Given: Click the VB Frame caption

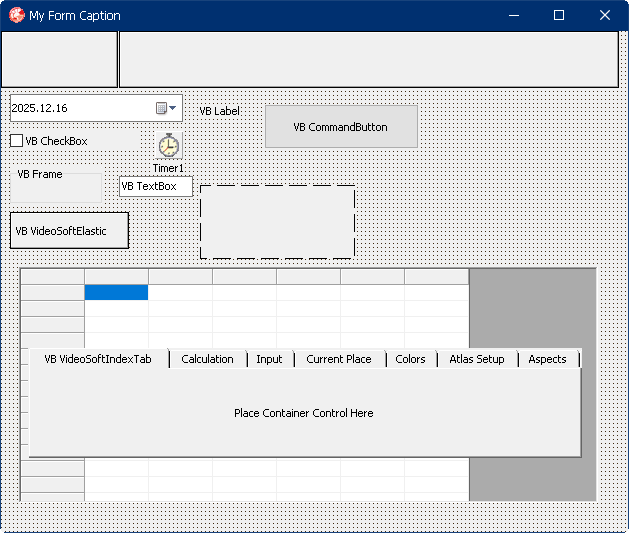Looking at the screenshot, I should click(x=40, y=174).
